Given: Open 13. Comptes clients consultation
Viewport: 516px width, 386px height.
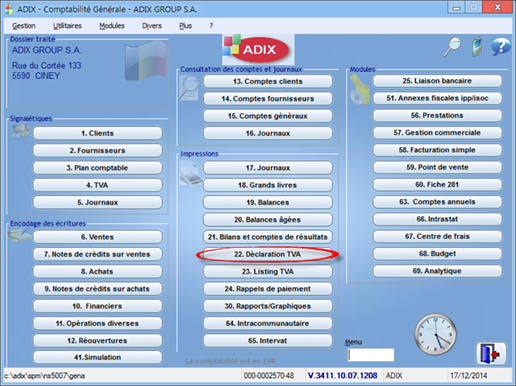Looking at the screenshot, I should click(268, 81).
